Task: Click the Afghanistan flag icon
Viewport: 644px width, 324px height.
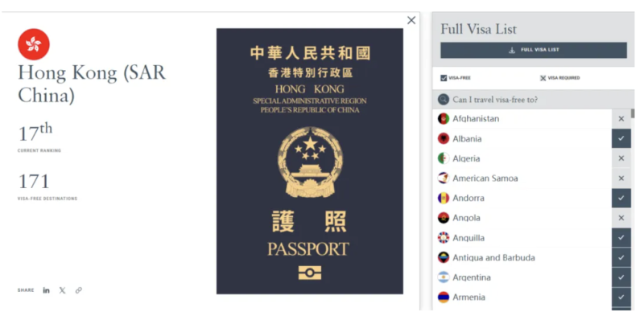Action: (444, 119)
